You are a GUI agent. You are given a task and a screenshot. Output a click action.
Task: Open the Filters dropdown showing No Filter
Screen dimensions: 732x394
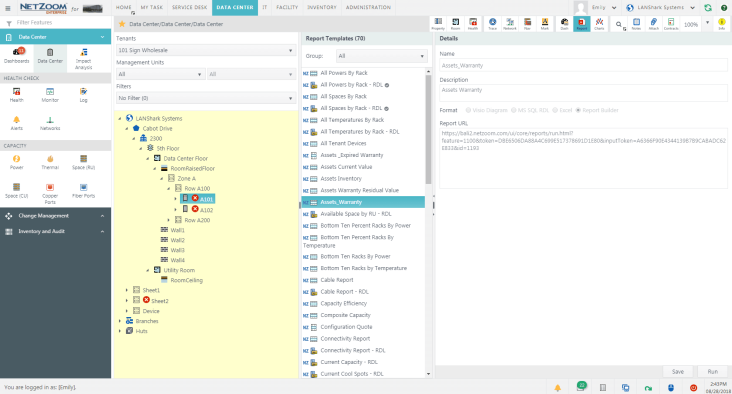click(205, 98)
